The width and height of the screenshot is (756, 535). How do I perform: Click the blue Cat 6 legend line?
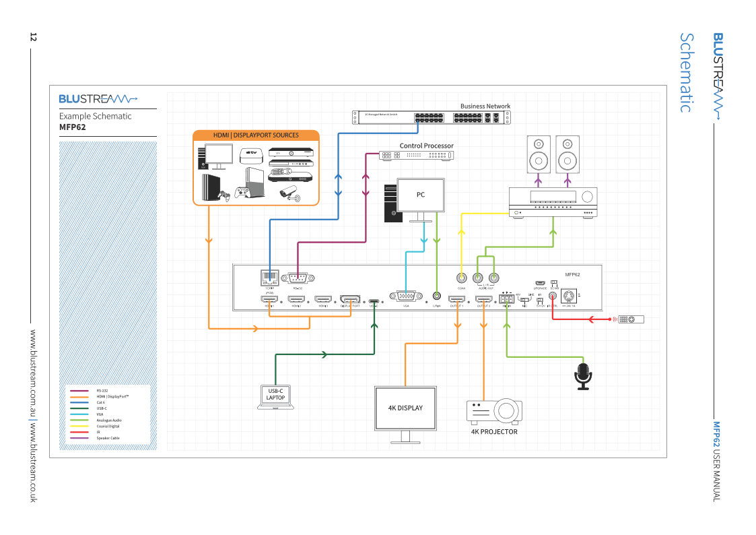(79, 402)
